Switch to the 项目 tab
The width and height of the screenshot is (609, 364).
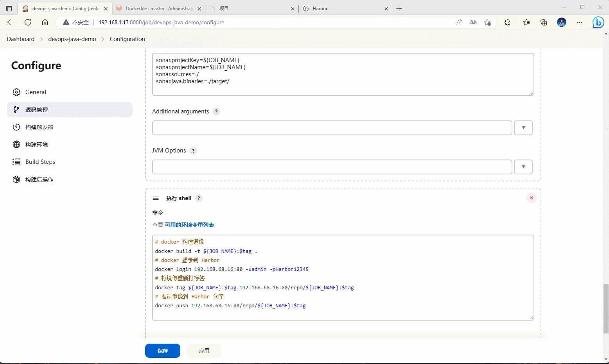252,9
